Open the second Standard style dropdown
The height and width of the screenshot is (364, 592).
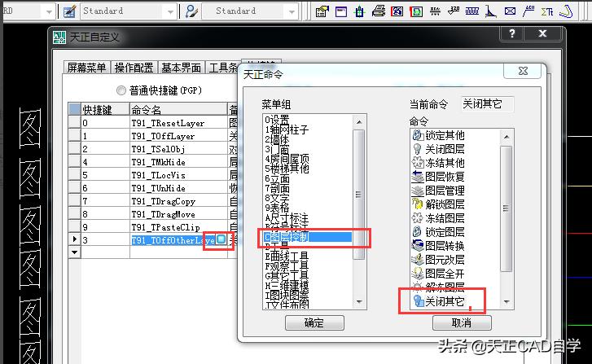tap(292, 11)
